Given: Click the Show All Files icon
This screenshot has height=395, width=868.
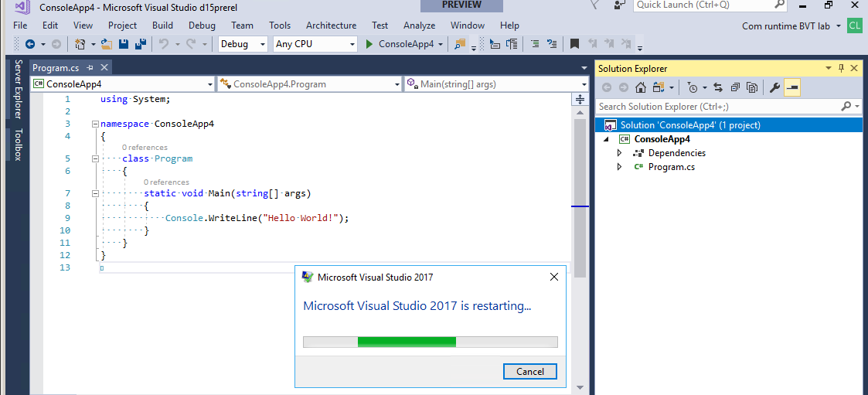Looking at the screenshot, I should pyautogui.click(x=752, y=87).
